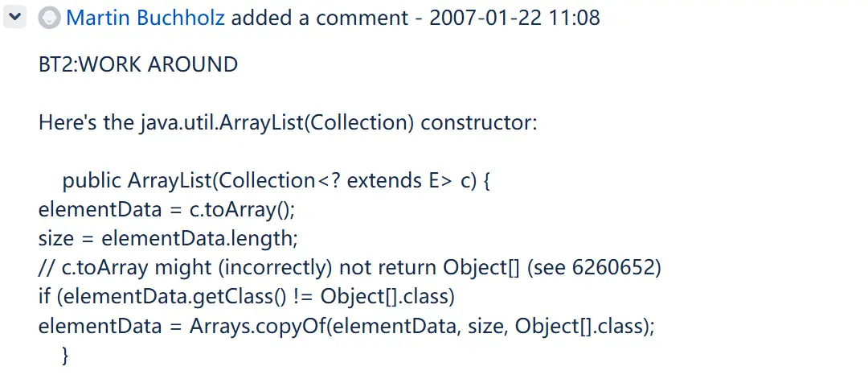Click Martin Buchholz's avatar icon
The height and width of the screenshot is (383, 868).
tap(51, 17)
